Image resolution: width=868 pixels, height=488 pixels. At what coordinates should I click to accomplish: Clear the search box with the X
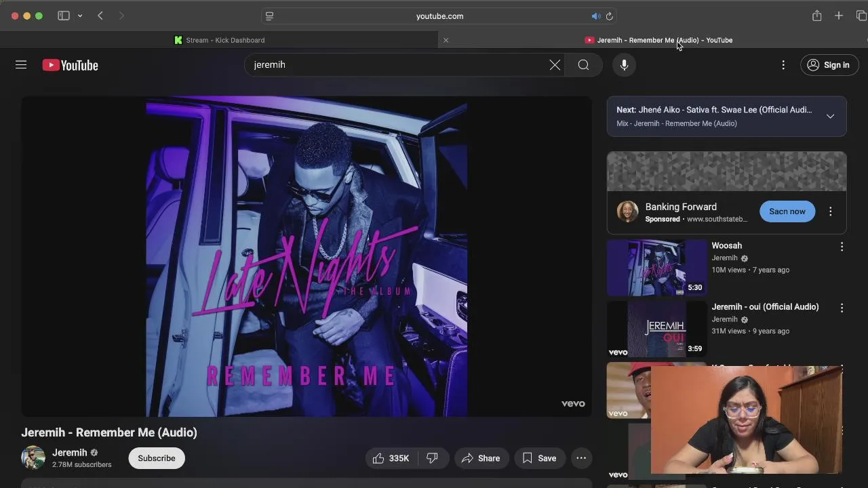coord(555,65)
